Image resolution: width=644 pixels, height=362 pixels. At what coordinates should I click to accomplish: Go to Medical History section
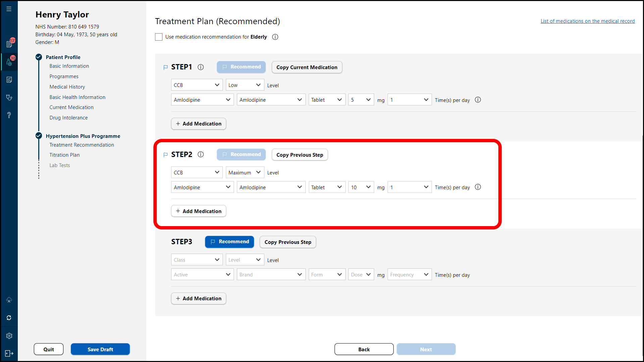67,87
